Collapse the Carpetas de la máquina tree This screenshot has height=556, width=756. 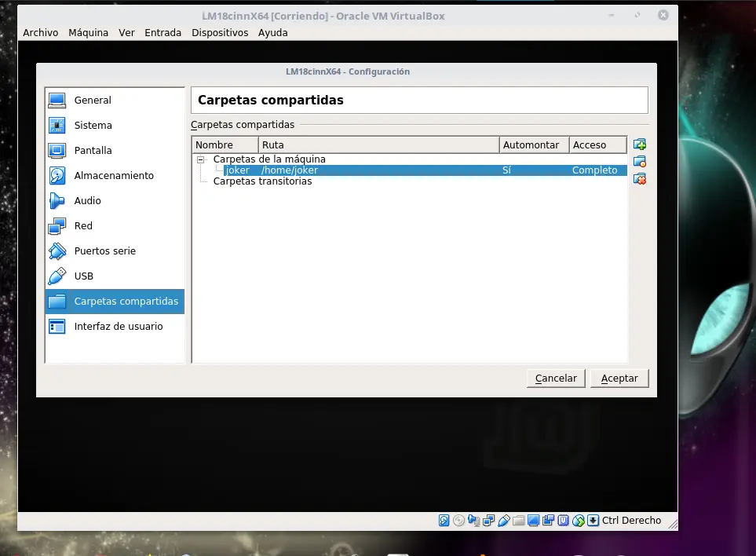(199, 159)
